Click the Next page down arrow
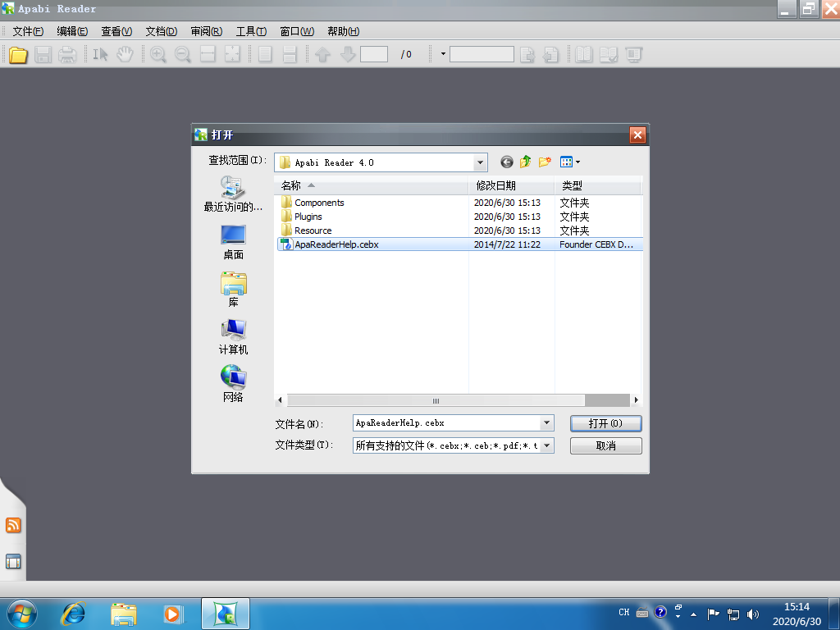Image resolution: width=840 pixels, height=630 pixels. tap(348, 55)
